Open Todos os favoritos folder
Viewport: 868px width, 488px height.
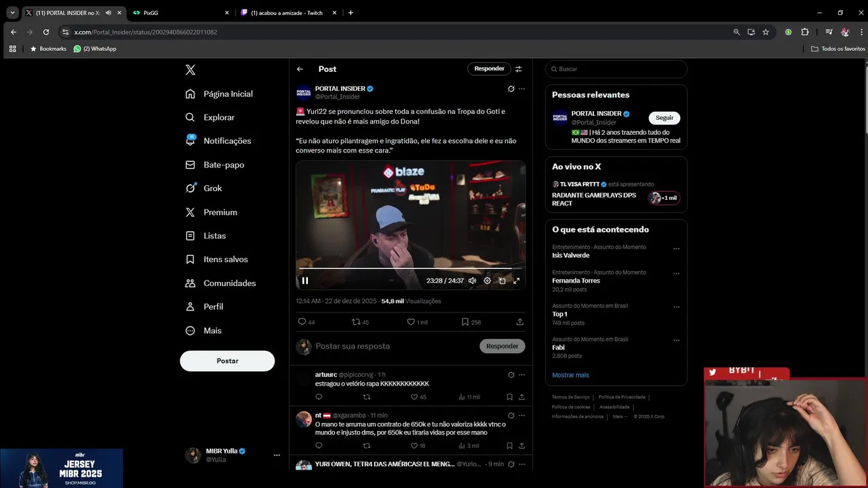[838, 49]
